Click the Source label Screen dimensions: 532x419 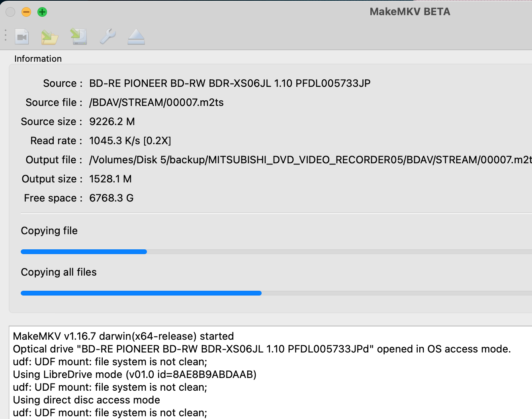(x=63, y=83)
